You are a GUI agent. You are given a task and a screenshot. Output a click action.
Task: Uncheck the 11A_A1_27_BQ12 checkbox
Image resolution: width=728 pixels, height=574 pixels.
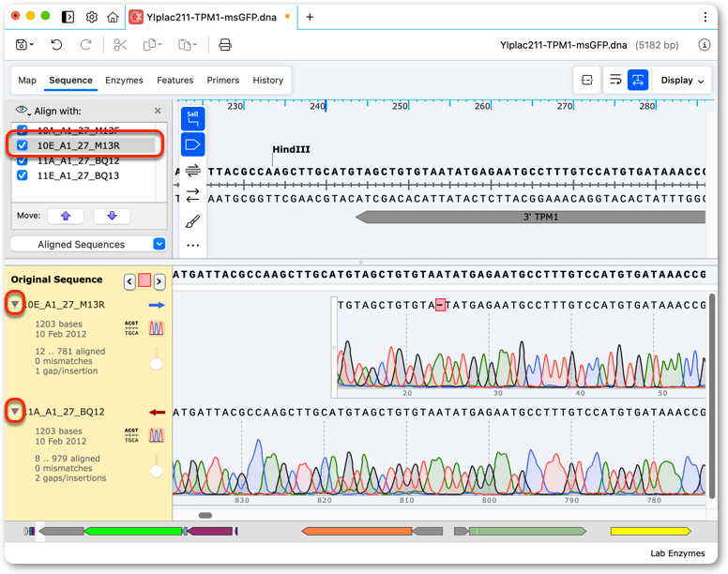coord(22,161)
